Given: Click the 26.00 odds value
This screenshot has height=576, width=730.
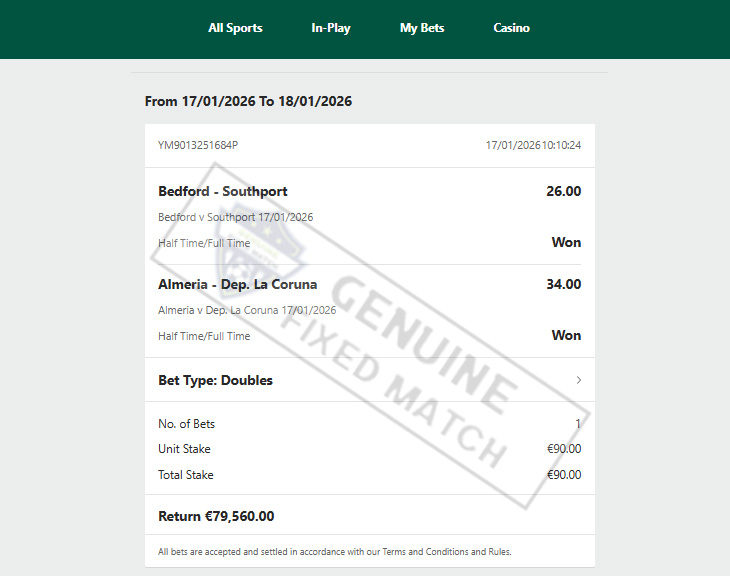Looking at the screenshot, I should click(563, 191).
